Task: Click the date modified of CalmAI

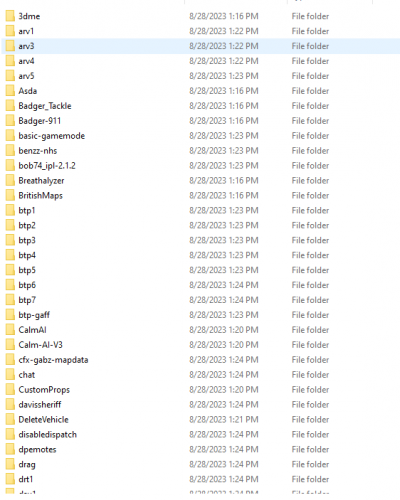Action: [x=224, y=330]
